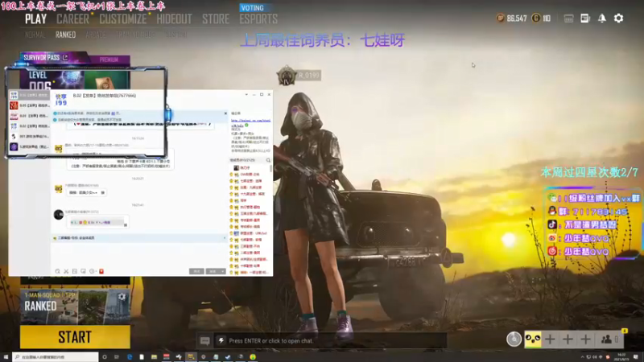The image size is (644, 362).
Task: Open Windows action center icon
Action: (636, 357)
